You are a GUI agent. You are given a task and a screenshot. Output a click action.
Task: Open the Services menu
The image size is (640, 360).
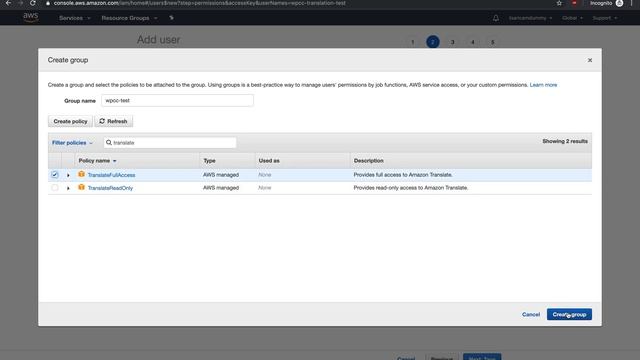[x=74, y=18]
